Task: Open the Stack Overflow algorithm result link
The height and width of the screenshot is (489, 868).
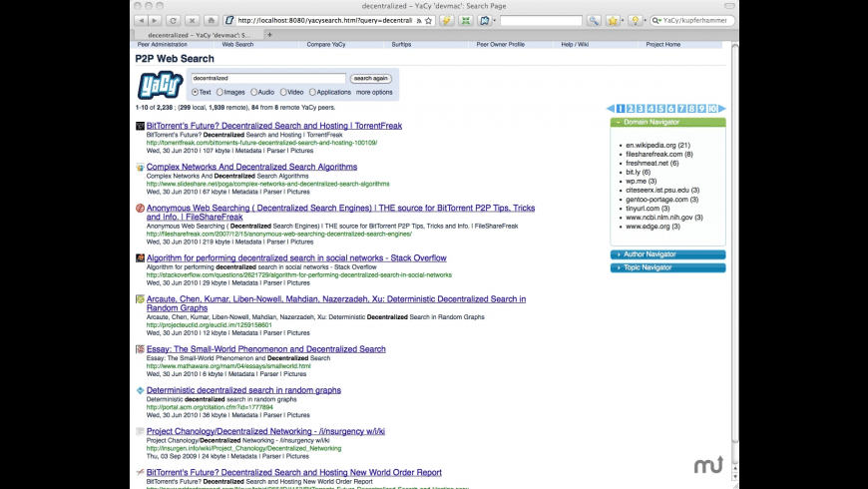Action: pyautogui.click(x=296, y=258)
